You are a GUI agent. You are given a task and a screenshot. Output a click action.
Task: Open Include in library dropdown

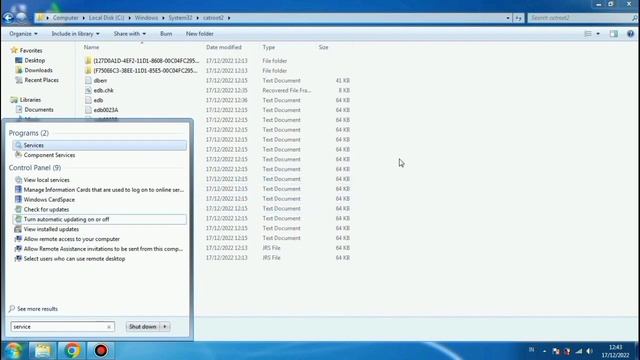coord(75,34)
